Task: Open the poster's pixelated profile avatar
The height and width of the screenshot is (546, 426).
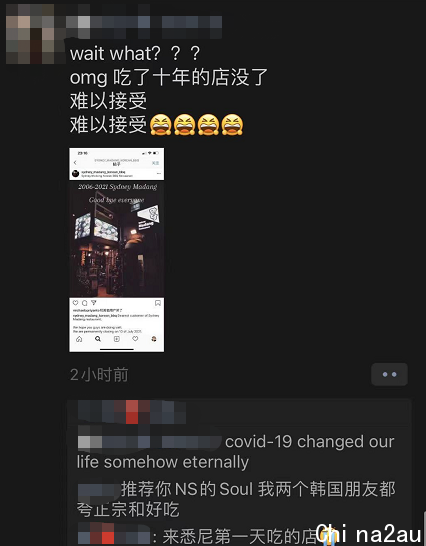Action: 36,34
